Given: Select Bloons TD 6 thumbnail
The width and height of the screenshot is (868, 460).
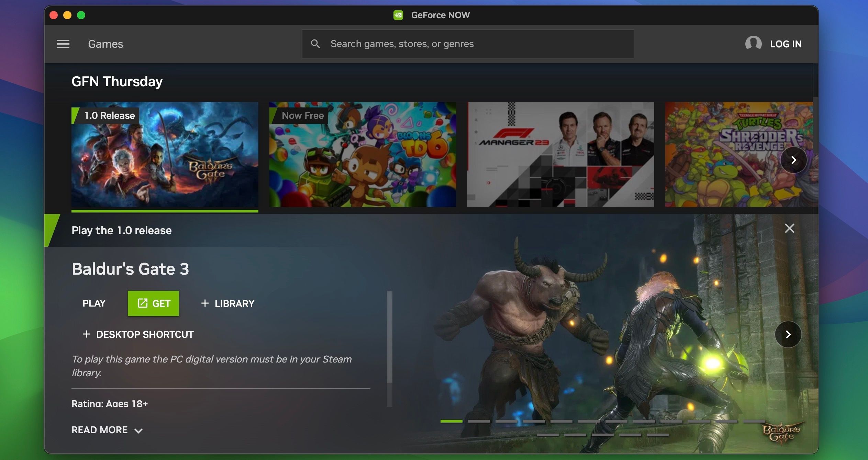Looking at the screenshot, I should (363, 154).
